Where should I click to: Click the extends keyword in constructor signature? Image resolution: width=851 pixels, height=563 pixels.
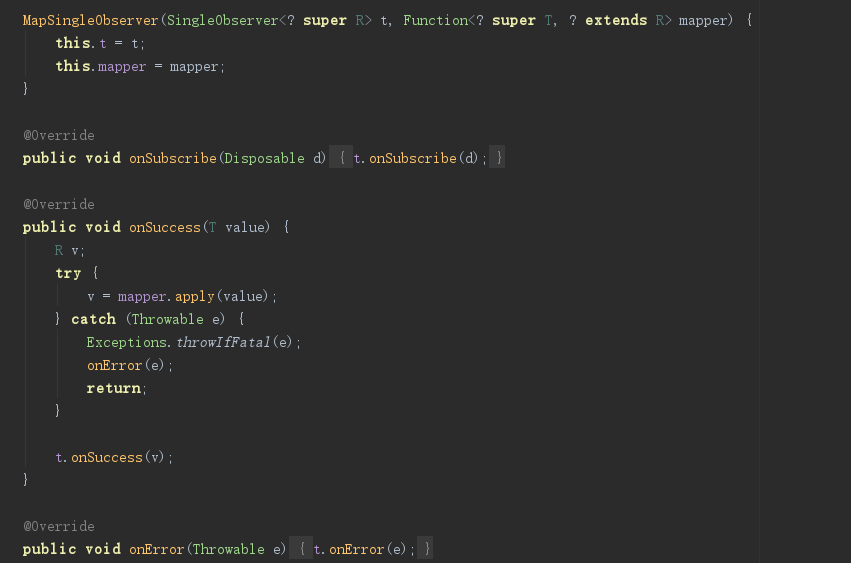616,21
